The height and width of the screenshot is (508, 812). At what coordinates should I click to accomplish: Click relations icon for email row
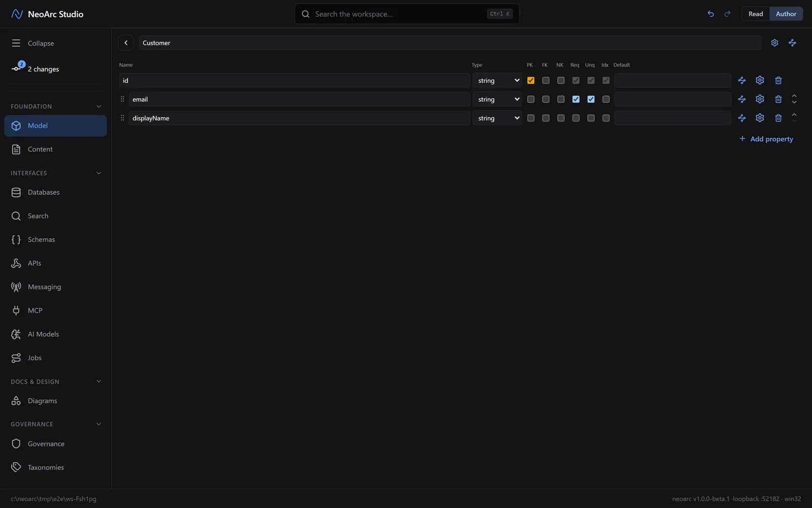coord(742,99)
